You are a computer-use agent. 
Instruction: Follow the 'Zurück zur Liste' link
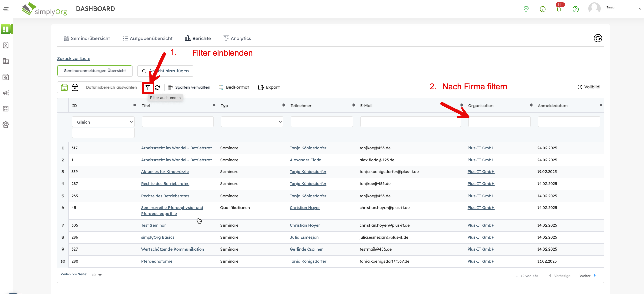[74, 59]
